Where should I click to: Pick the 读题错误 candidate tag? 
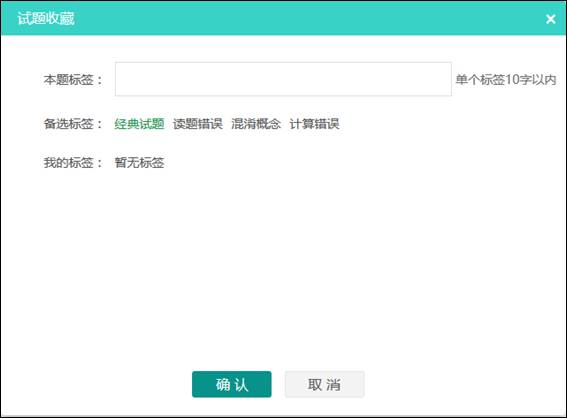(198, 124)
